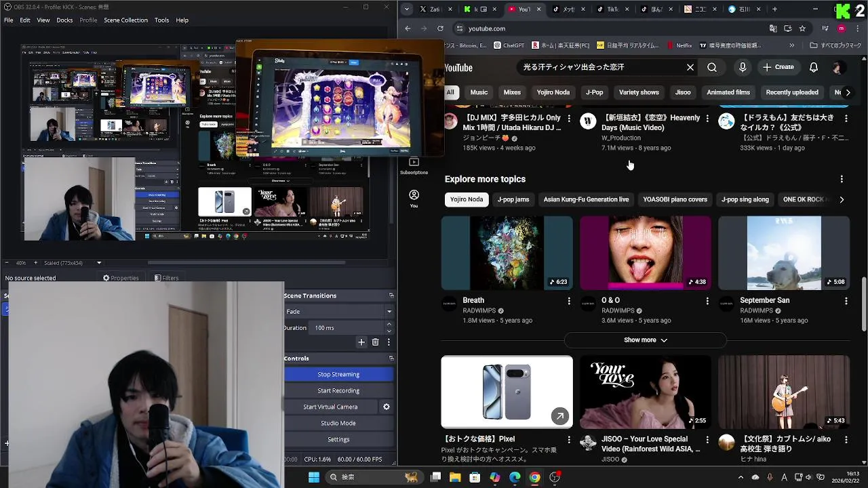This screenshot has width=868, height=488.
Task: Open the Scene Collection menu in OBS
Action: tap(125, 20)
